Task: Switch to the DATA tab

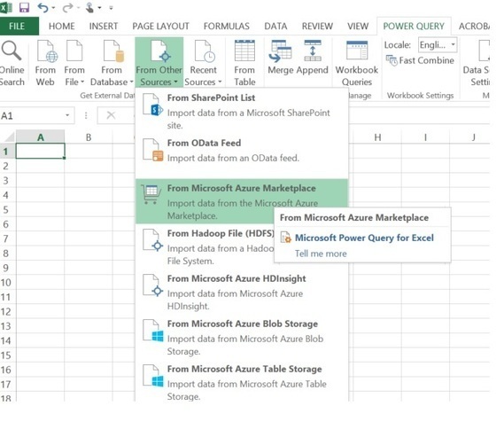Action: [x=275, y=26]
